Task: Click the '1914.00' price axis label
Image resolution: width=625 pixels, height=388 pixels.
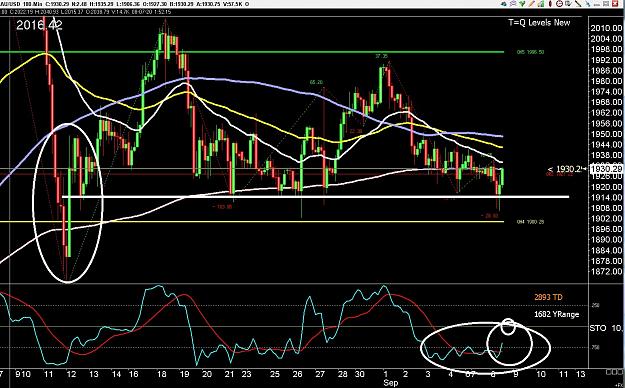Action: click(x=606, y=197)
